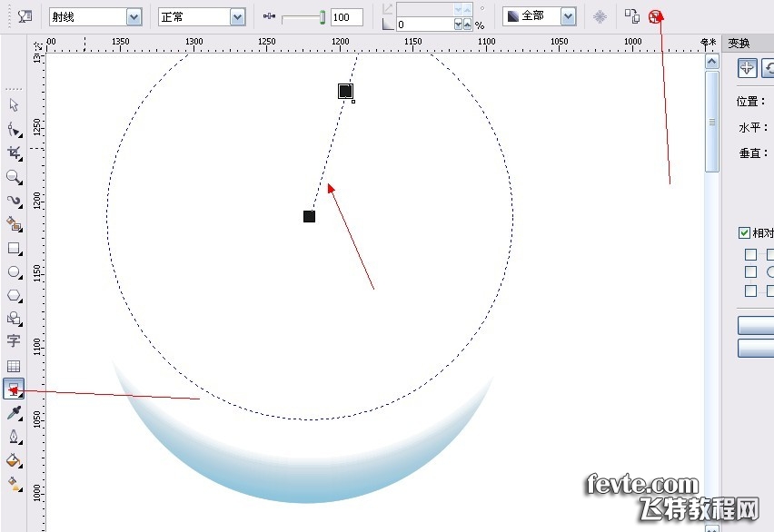Check the top-left anchor point box

pyautogui.click(x=750, y=254)
